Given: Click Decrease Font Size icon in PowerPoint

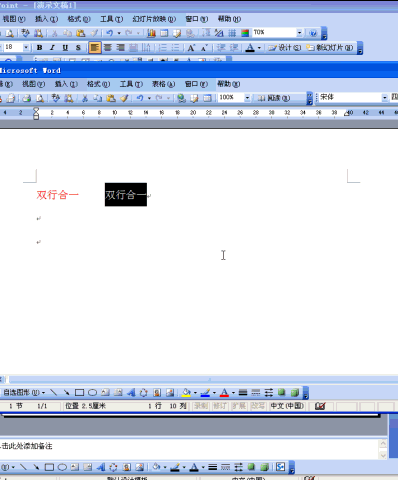Looking at the screenshot, I should point(204,48).
